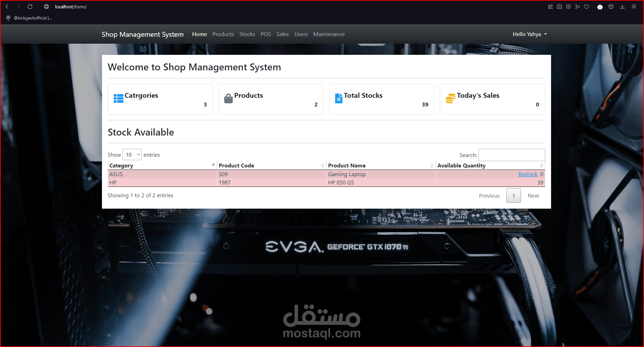Image resolution: width=644 pixels, height=347 pixels.
Task: Sort table by Product Name column
Action: pyautogui.click(x=381, y=165)
